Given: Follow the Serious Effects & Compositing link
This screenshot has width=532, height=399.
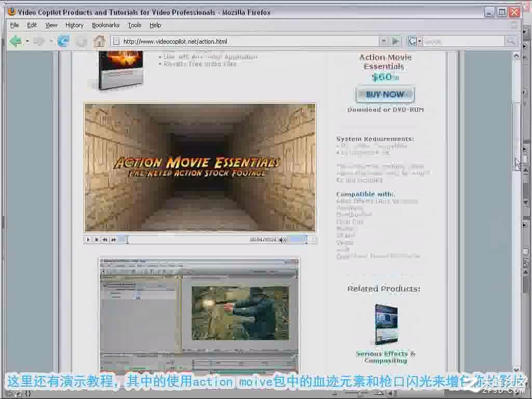Looking at the screenshot, I should click(x=386, y=357).
